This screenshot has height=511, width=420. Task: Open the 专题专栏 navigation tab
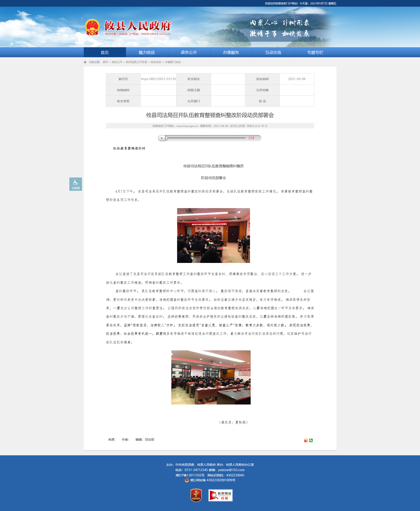point(315,52)
